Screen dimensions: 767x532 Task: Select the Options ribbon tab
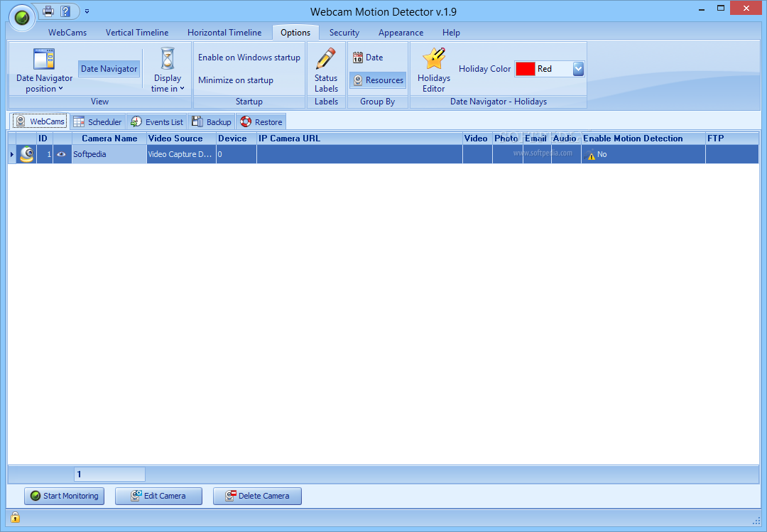point(295,32)
